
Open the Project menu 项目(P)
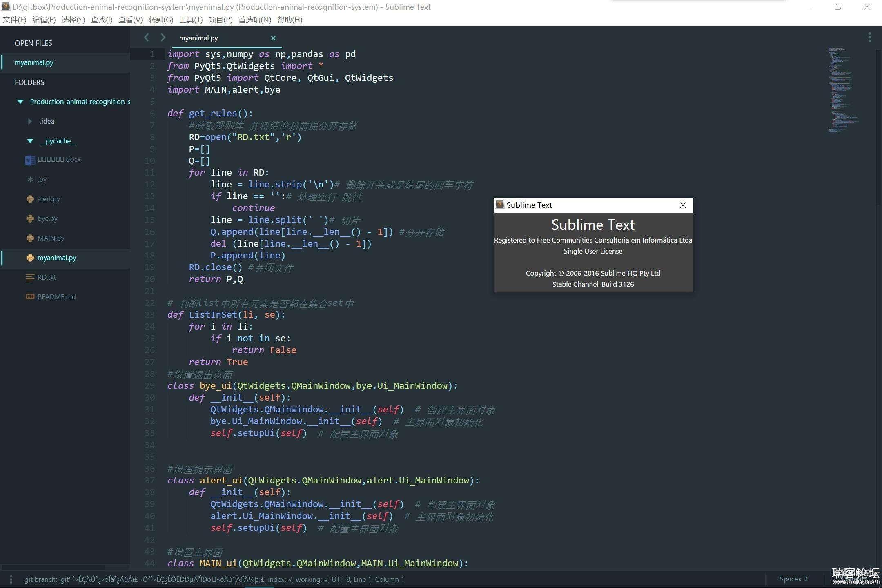pyautogui.click(x=220, y=20)
